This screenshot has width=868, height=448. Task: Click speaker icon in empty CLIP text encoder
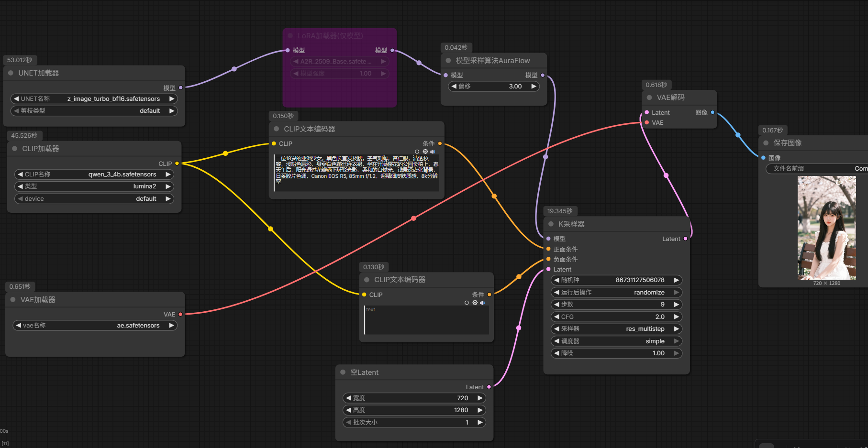[482, 303]
